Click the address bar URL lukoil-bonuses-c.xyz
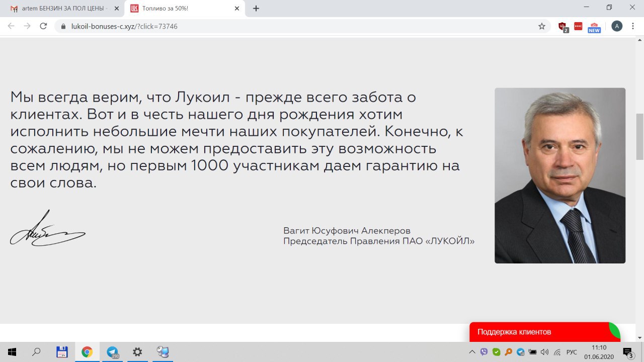The image size is (644, 362). pos(125,26)
